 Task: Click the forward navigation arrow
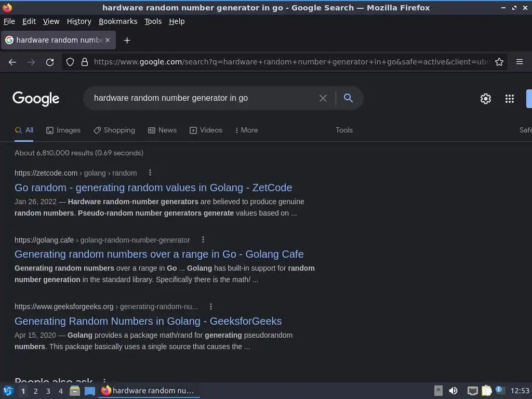31,62
